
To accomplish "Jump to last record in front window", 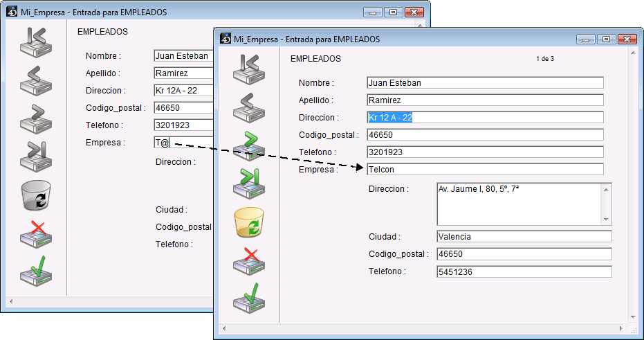I will (x=249, y=183).
